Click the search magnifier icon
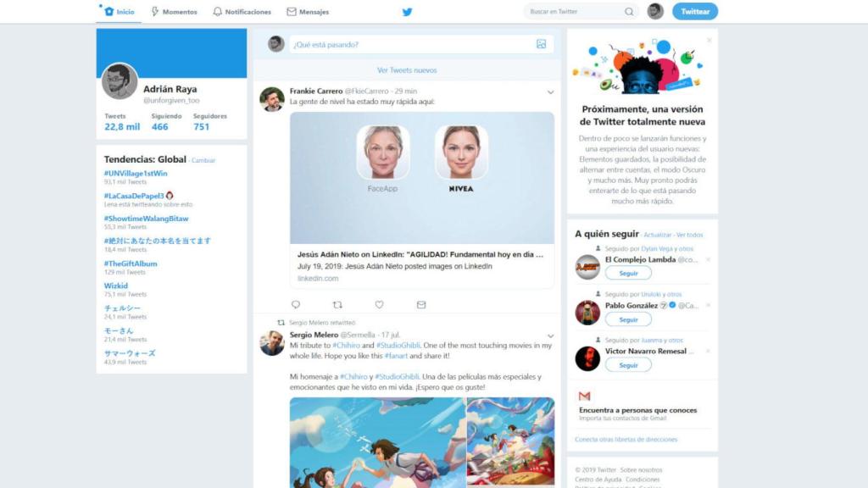The width and height of the screenshot is (868, 488). 629,12
